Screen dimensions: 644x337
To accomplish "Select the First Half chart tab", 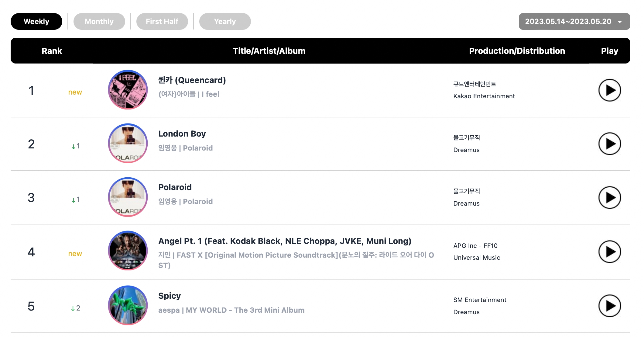I will pos(162,22).
